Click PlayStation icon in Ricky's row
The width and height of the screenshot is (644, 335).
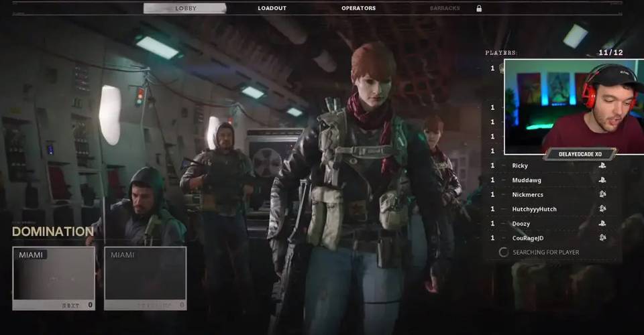coord(602,165)
